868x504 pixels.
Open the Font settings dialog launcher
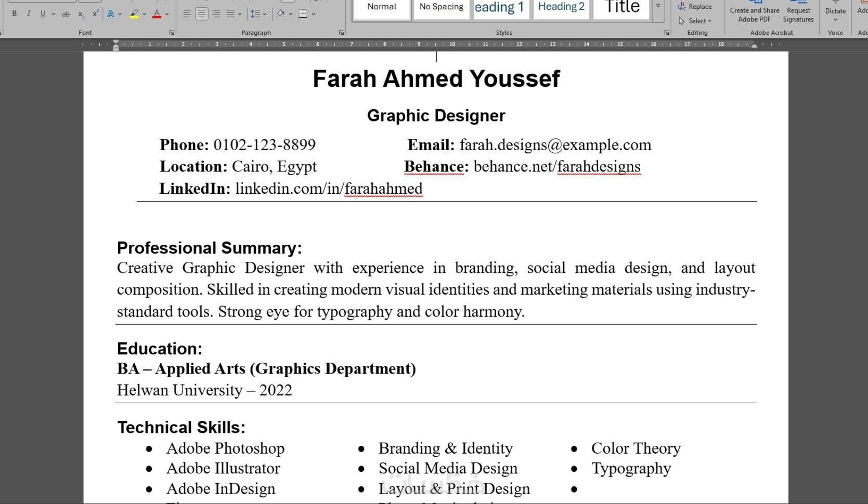click(x=171, y=32)
